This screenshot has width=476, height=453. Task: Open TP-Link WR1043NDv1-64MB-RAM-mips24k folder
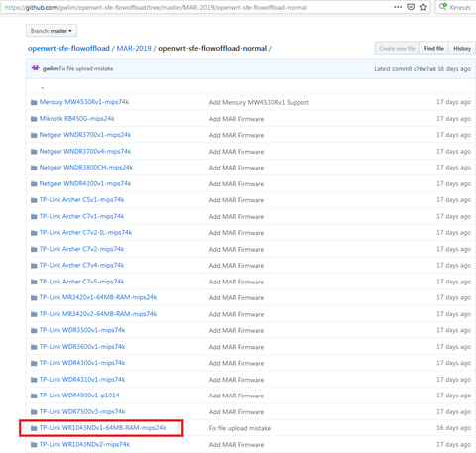tap(102, 428)
